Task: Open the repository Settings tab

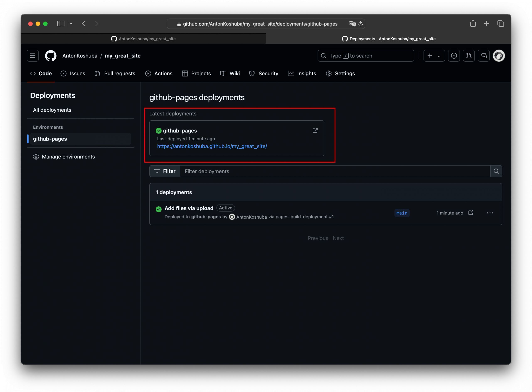Action: pyautogui.click(x=340, y=73)
